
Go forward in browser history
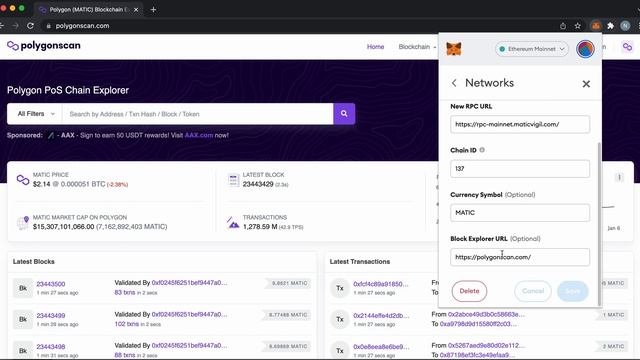point(15,26)
